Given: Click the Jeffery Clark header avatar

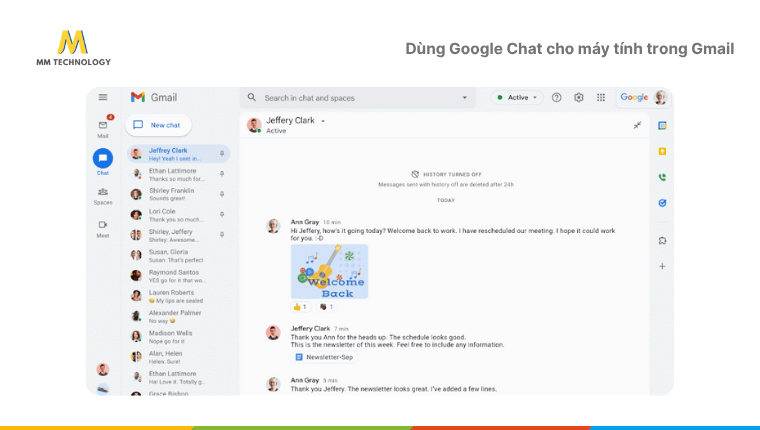Looking at the screenshot, I should click(254, 125).
